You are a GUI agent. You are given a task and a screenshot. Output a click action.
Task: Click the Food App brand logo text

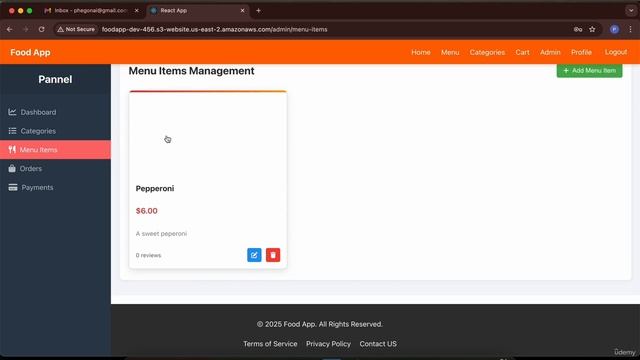pos(30,52)
